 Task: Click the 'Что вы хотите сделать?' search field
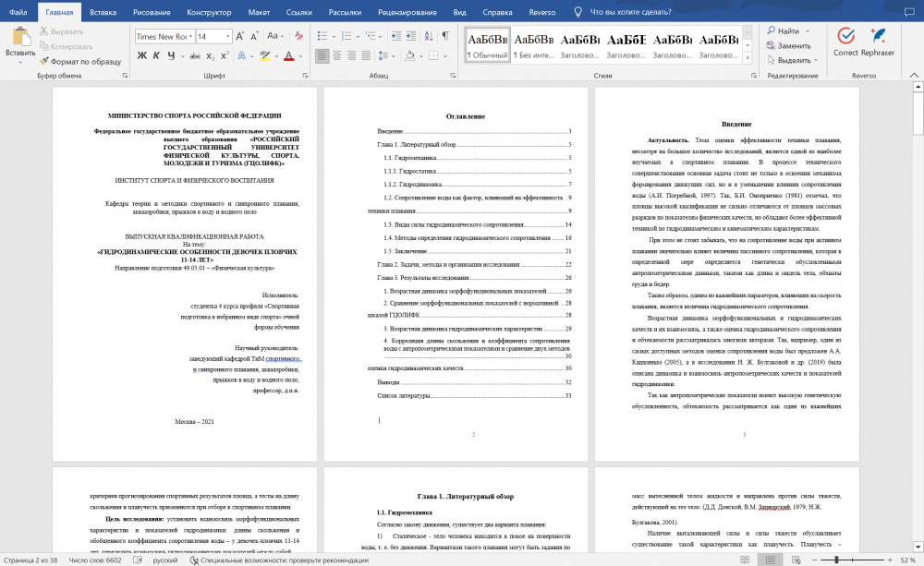click(630, 12)
